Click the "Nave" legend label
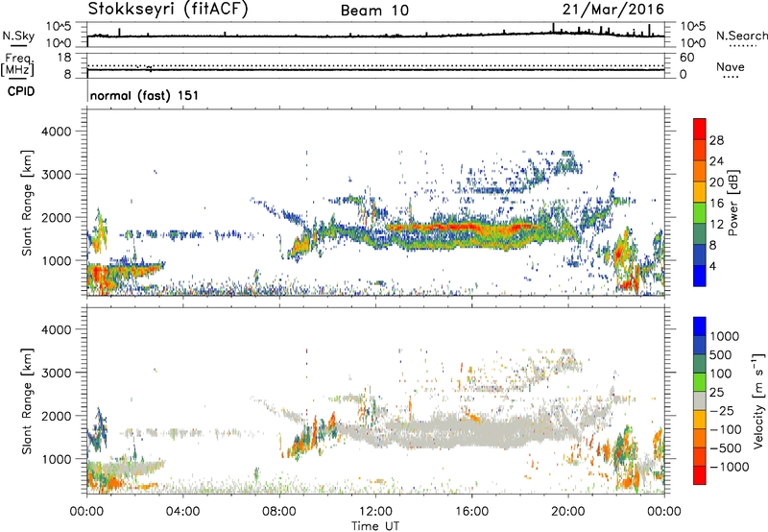The image size is (768, 532). tap(731, 66)
